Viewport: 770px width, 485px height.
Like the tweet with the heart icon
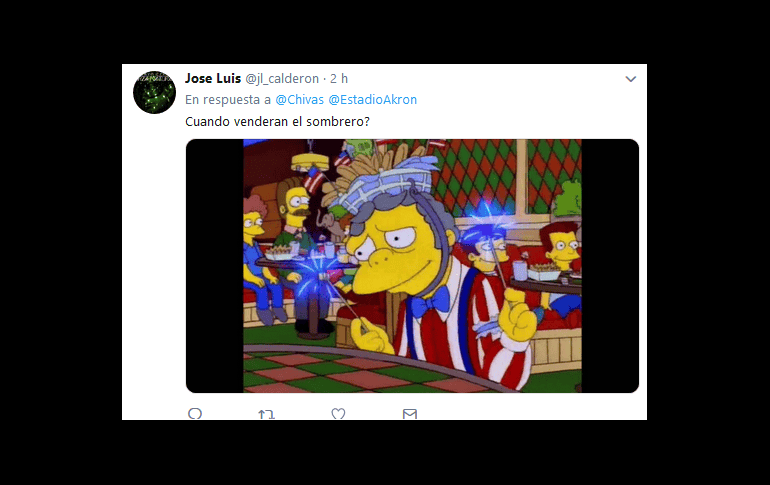338,414
